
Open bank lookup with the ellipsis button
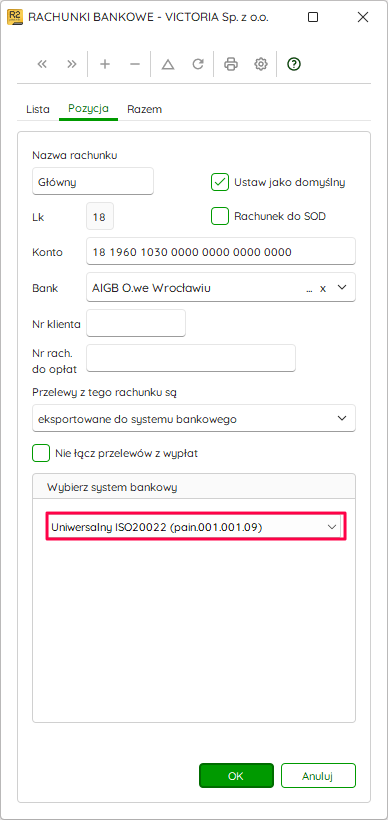309,289
